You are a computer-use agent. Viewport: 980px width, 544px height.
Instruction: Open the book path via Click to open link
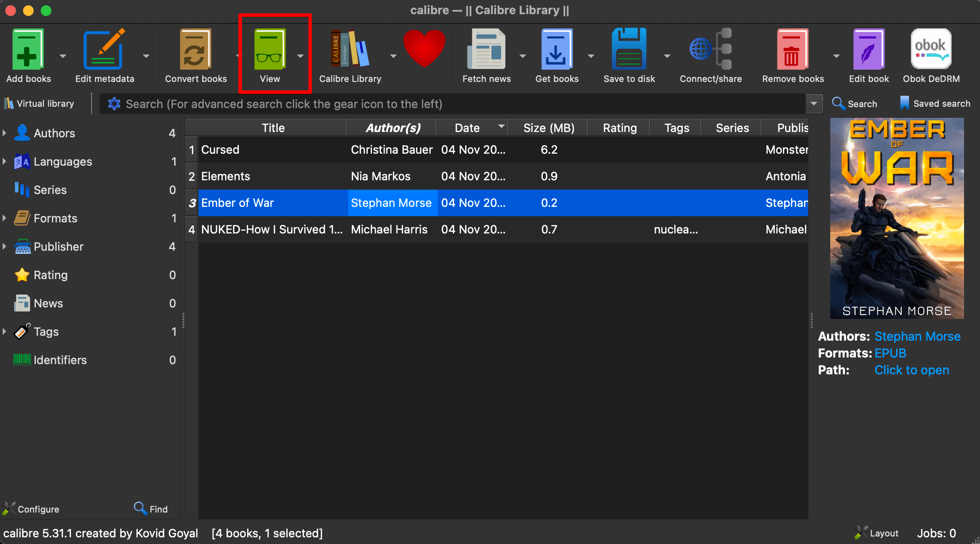(911, 370)
